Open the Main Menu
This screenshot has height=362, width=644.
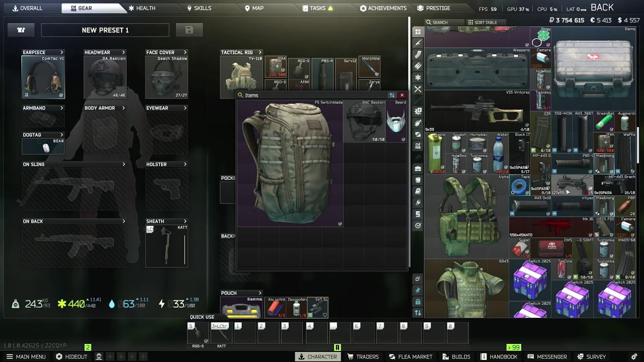click(x=26, y=356)
